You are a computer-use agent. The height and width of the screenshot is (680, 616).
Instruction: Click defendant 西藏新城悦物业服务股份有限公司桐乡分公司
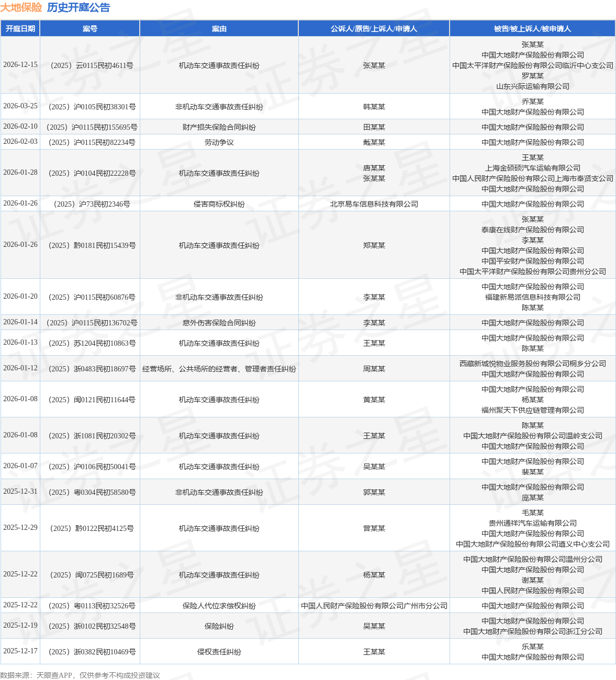click(533, 364)
